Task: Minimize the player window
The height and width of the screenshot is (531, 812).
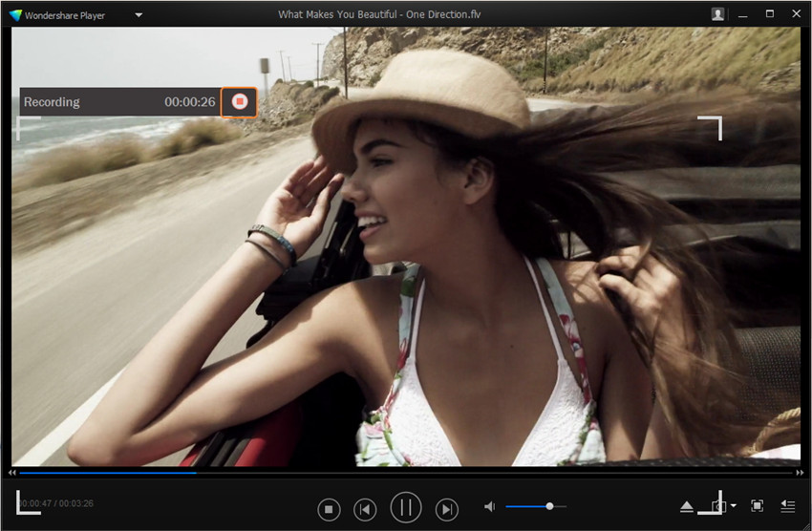Action: click(x=743, y=14)
